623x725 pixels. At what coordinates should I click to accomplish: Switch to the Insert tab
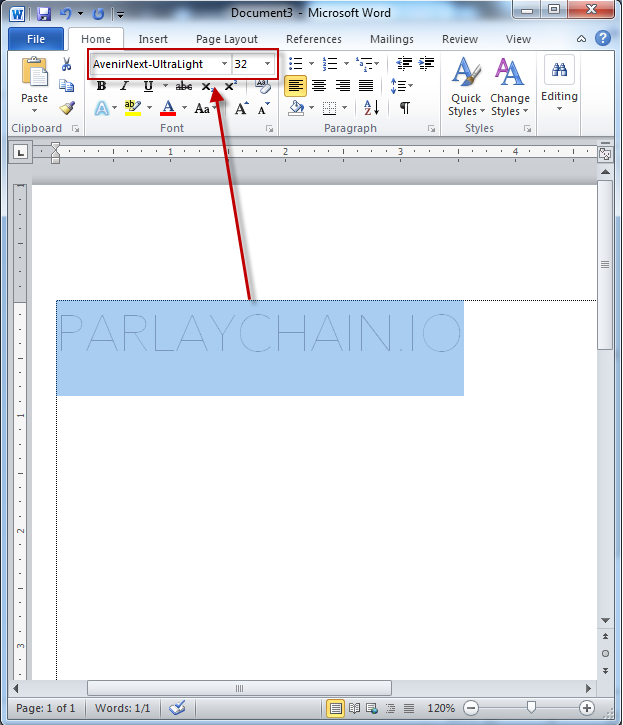coord(153,39)
